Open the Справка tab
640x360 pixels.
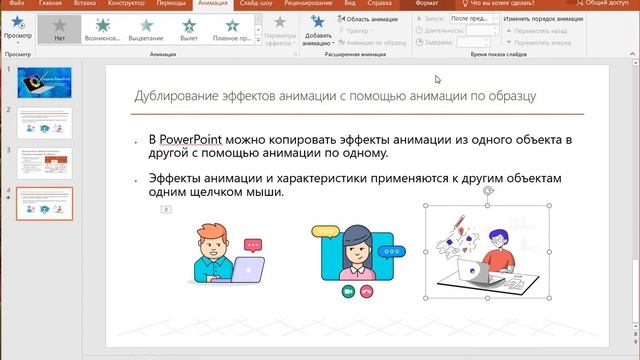pyautogui.click(x=379, y=3)
